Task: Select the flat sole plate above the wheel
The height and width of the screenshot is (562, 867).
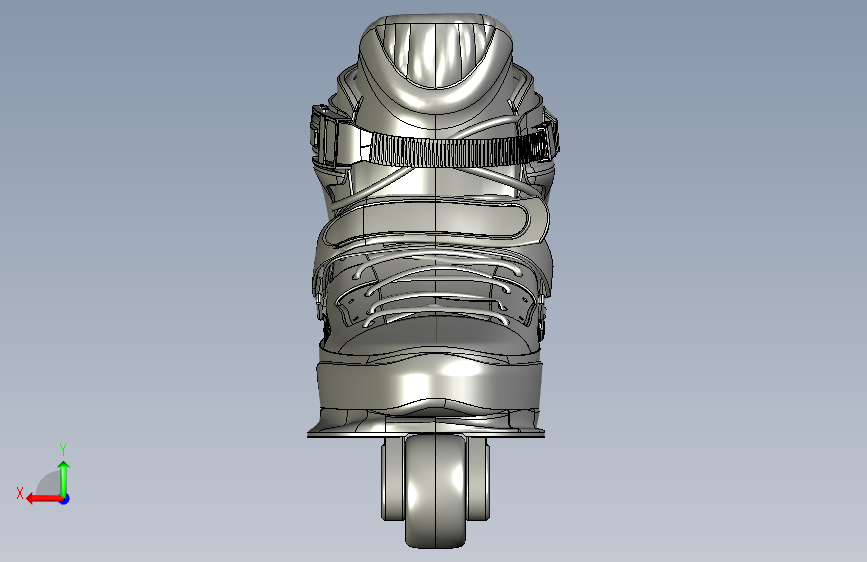Action: point(426,435)
